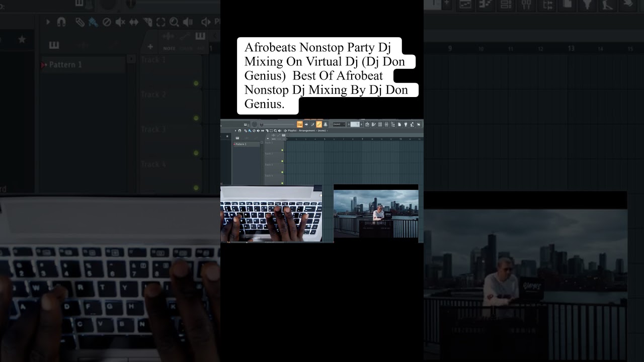Click the speaker arrow icon before centre Playlist title
This screenshot has width=644, height=362.
pos(285,131)
